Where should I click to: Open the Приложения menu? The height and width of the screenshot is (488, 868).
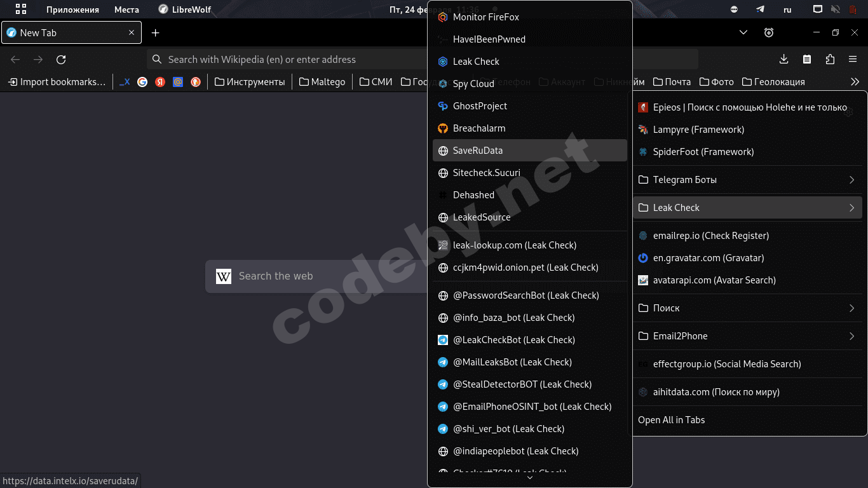(x=72, y=10)
